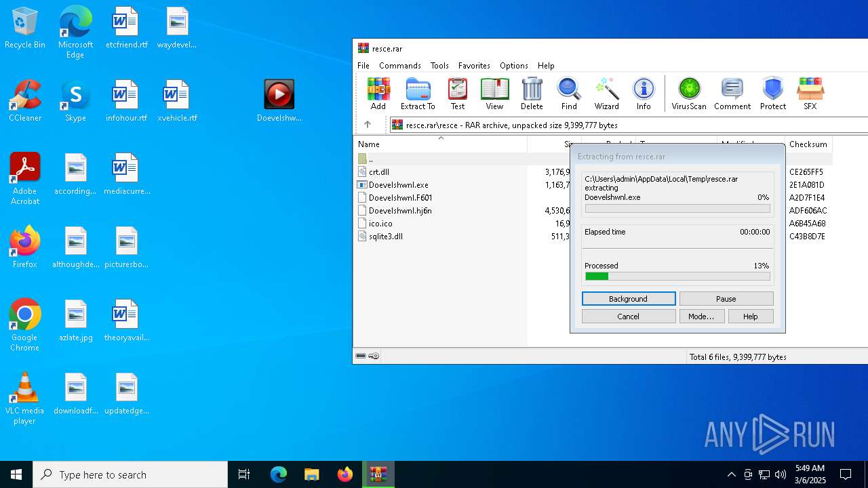Image resolution: width=868 pixels, height=488 pixels.
Task: Sort by the Name column header
Action: coord(440,144)
